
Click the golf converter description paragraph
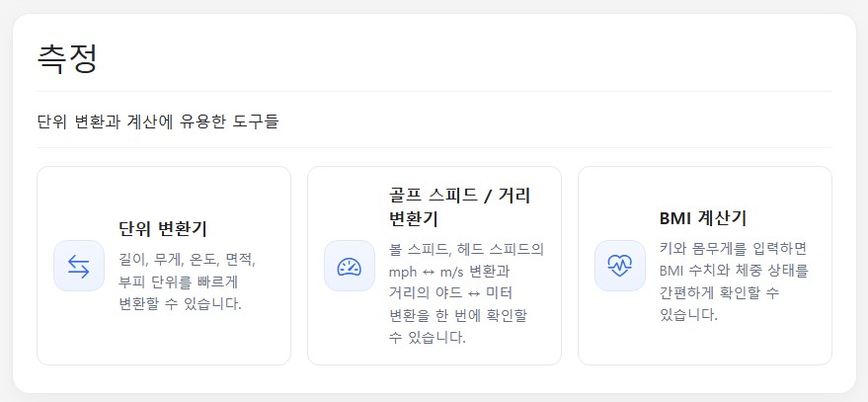pos(466,293)
